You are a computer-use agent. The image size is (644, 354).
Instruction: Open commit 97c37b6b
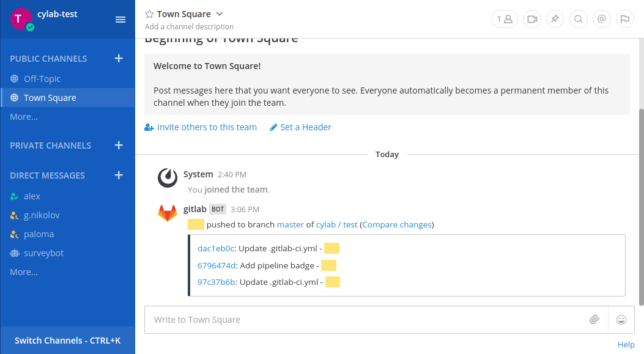(217, 282)
